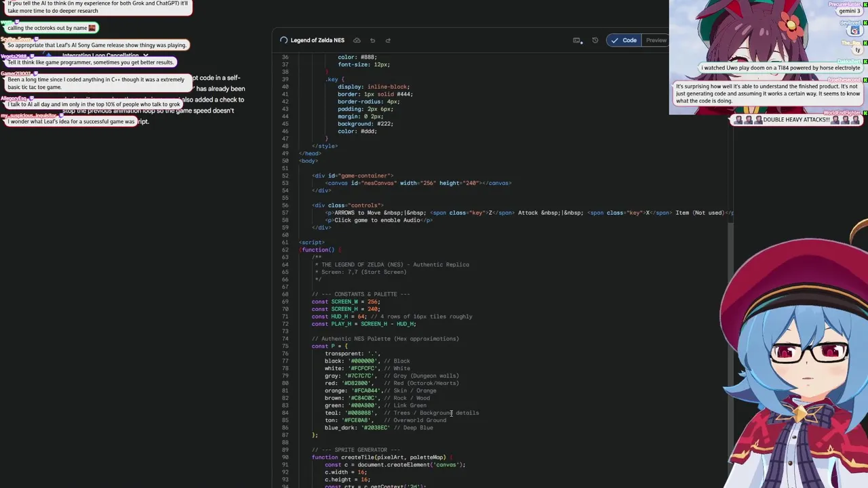Click the AllegoryEsq chat message about grok
The width and height of the screenshot is (868, 488).
coord(94,104)
